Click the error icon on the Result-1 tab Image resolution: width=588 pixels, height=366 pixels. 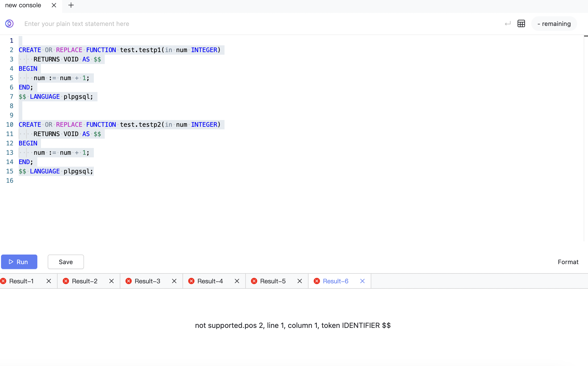3,281
